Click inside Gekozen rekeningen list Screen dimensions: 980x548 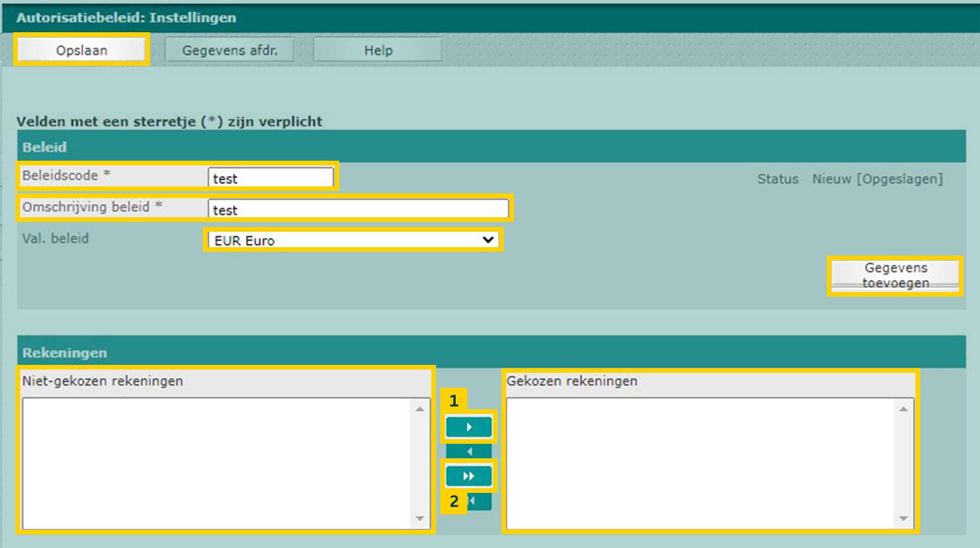(710, 463)
